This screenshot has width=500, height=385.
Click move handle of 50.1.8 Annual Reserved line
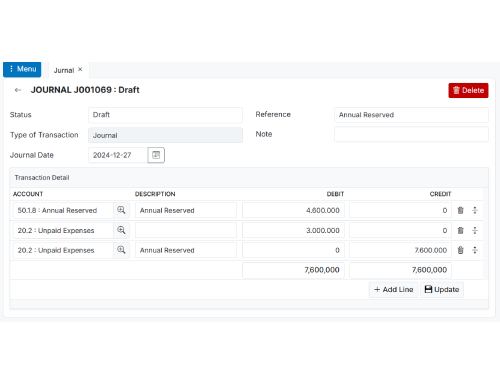pyautogui.click(x=475, y=210)
